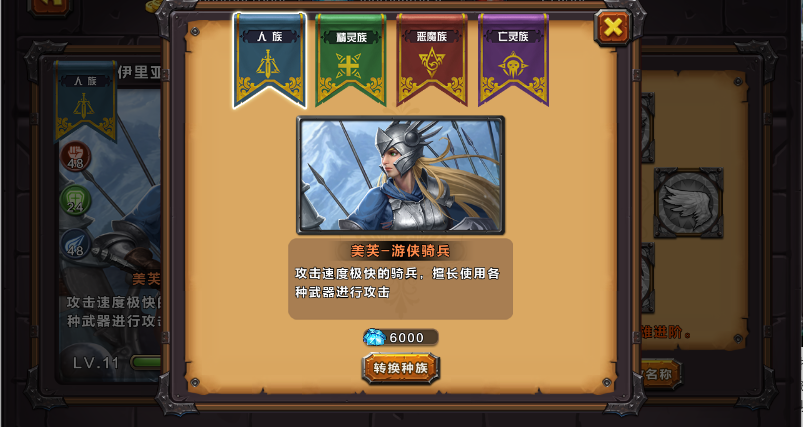The image size is (803, 427).
Task: Click the LV.11 level label
Action: pos(96,363)
